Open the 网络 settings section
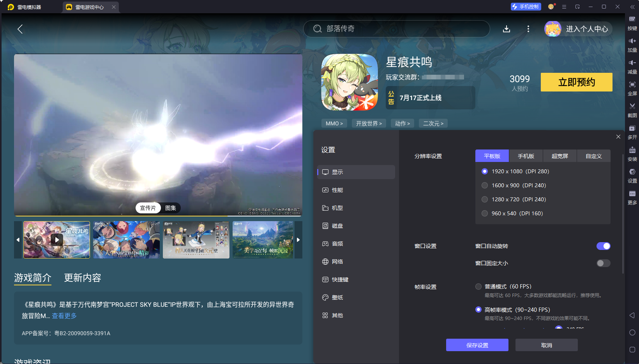639x364 pixels. [x=356, y=262]
